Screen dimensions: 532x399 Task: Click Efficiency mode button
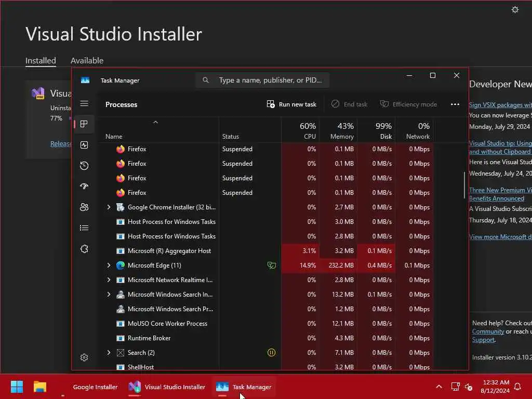pyautogui.click(x=408, y=104)
